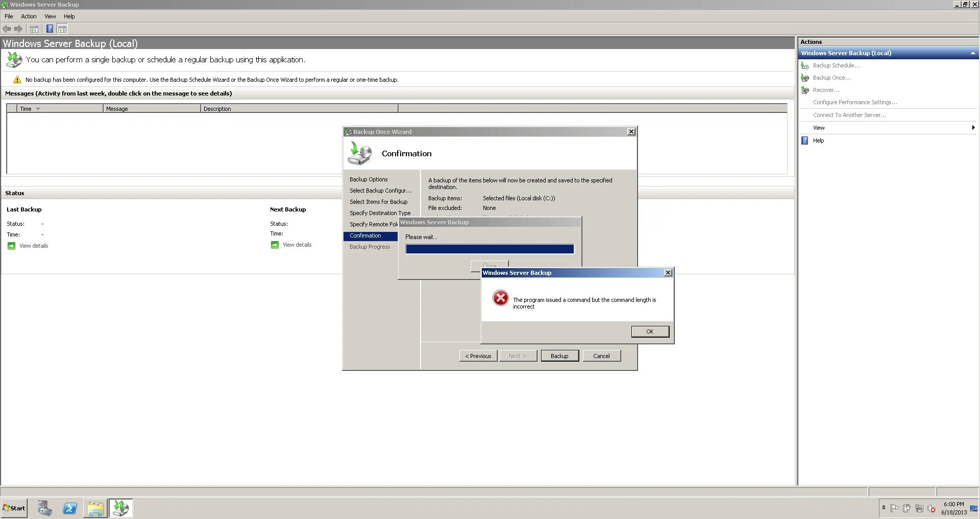The width and height of the screenshot is (980, 519).
Task: Click the Windows Server Backup taskbar button
Action: [121, 508]
